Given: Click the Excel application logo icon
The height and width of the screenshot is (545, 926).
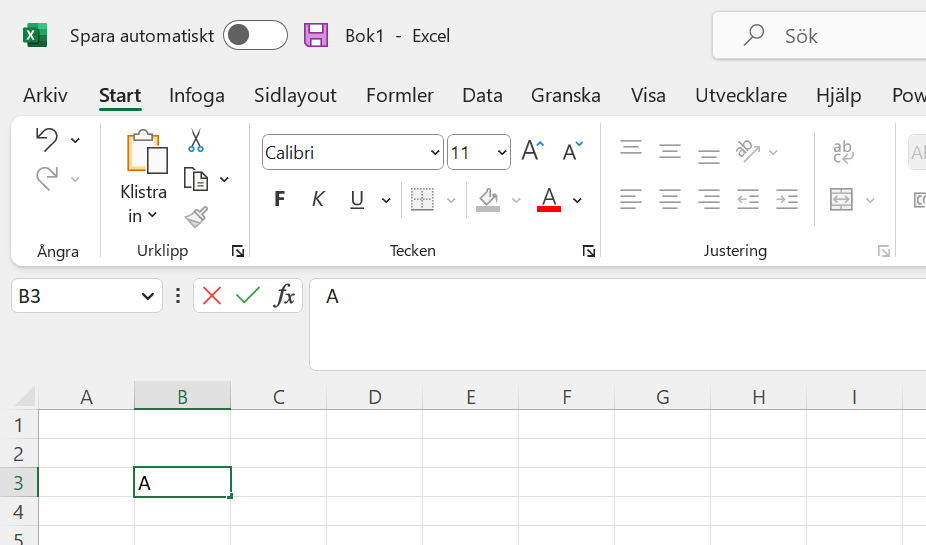Looking at the screenshot, I should [35, 35].
